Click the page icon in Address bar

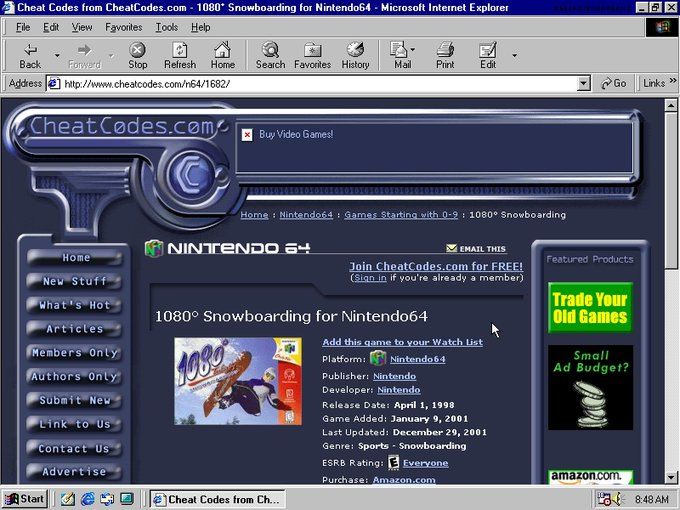53,83
